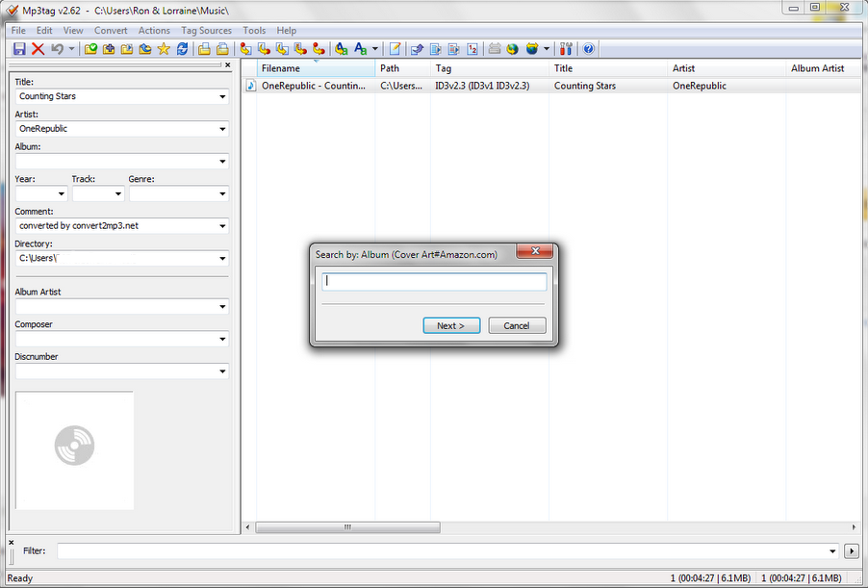Click the red X remove tag icon
868x588 pixels.
[38, 49]
